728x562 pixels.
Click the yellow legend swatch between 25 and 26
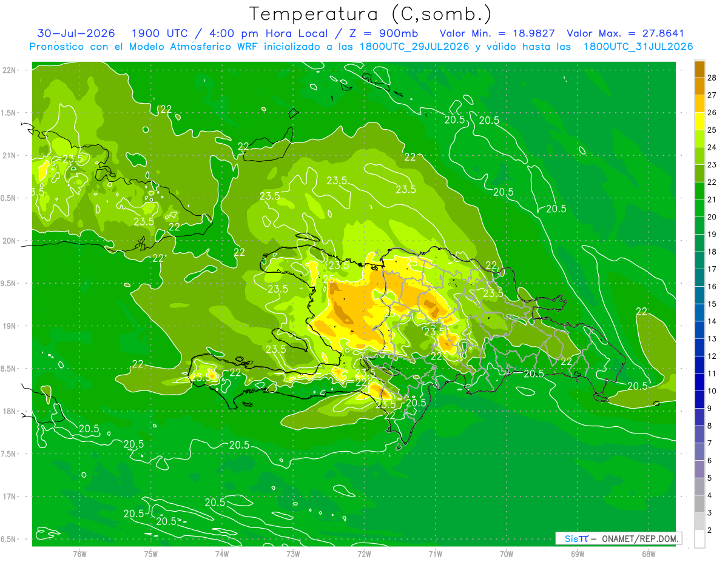coord(699,121)
